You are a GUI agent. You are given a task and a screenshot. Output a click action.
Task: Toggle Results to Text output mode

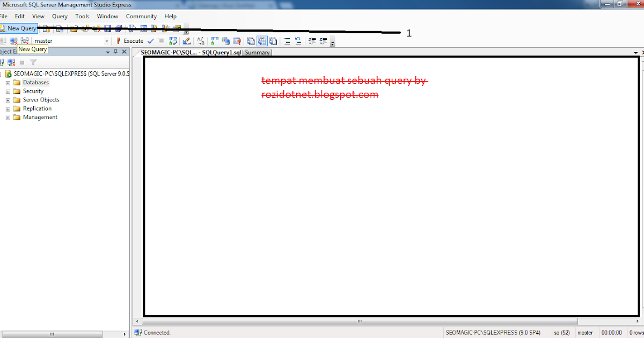(250, 41)
